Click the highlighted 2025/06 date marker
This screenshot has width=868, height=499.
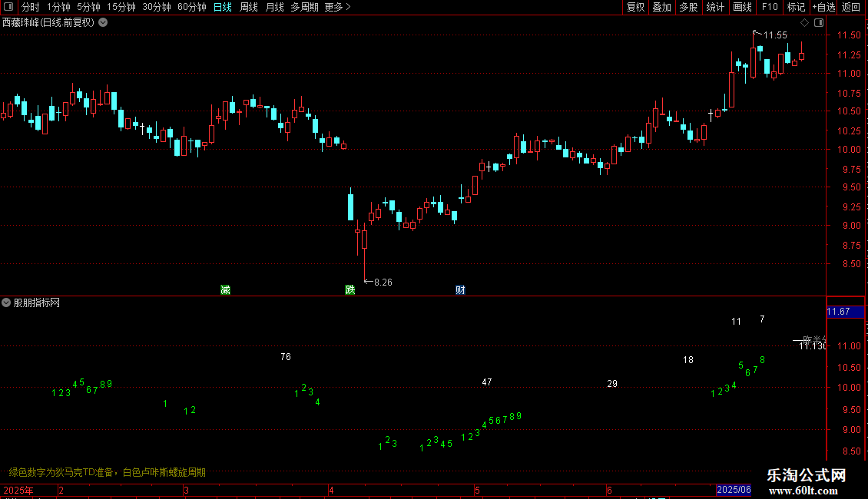(734, 490)
